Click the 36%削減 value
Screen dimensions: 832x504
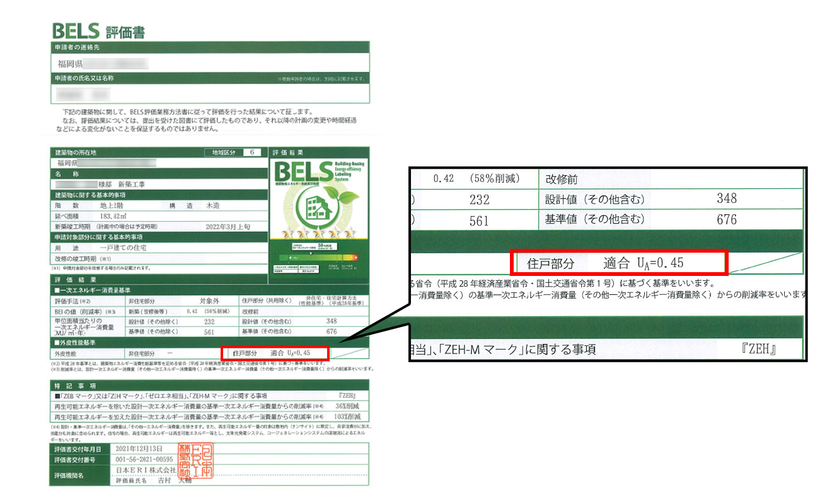(x=346, y=406)
